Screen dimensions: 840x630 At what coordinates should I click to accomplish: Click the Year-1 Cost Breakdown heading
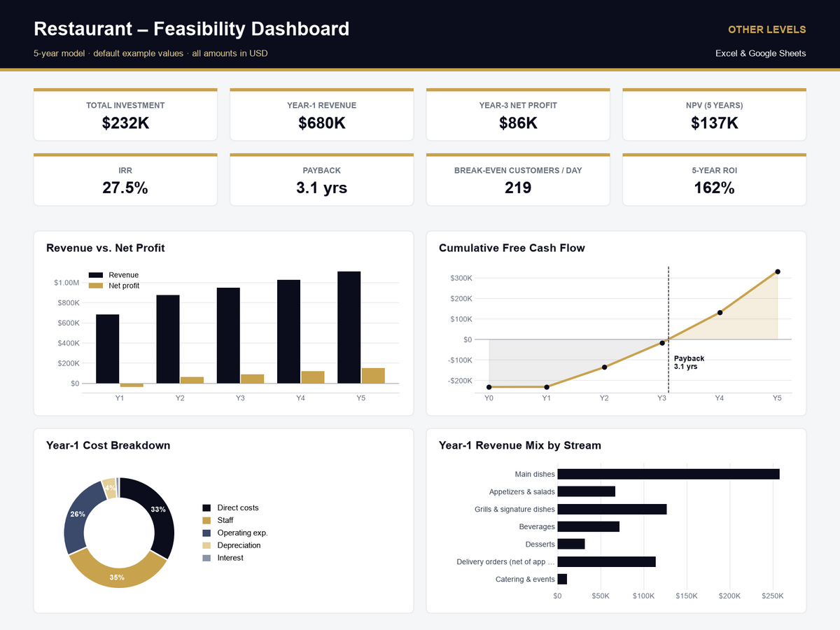click(108, 445)
